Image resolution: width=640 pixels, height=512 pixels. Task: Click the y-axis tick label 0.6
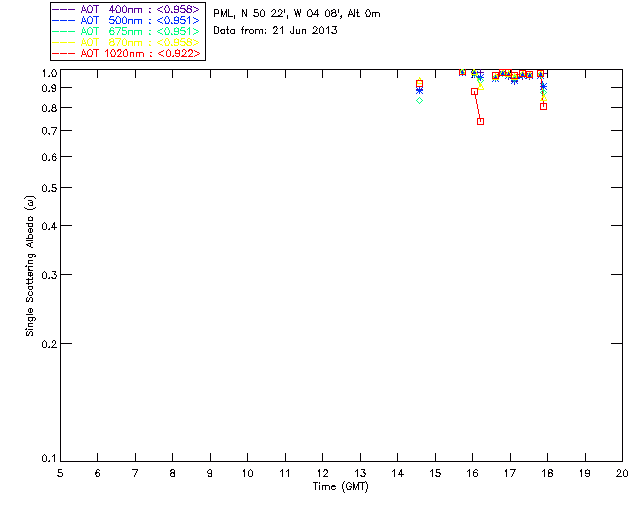tap(49, 157)
